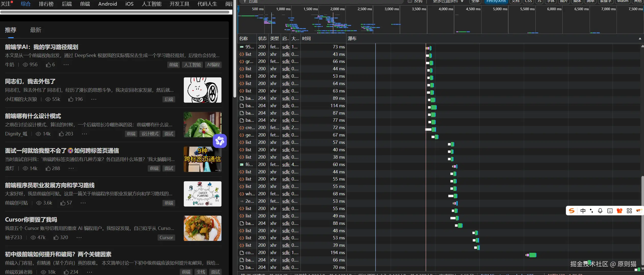This screenshot has height=275, width=644.
Task: Click waterfall column sort arrow
Action: click(x=640, y=39)
